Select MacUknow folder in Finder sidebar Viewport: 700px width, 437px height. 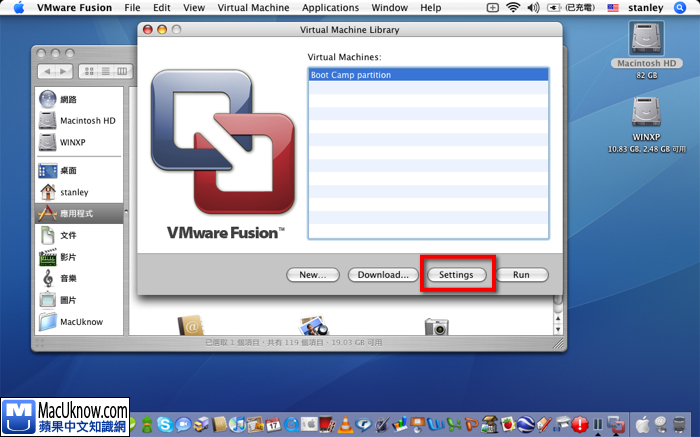point(79,321)
